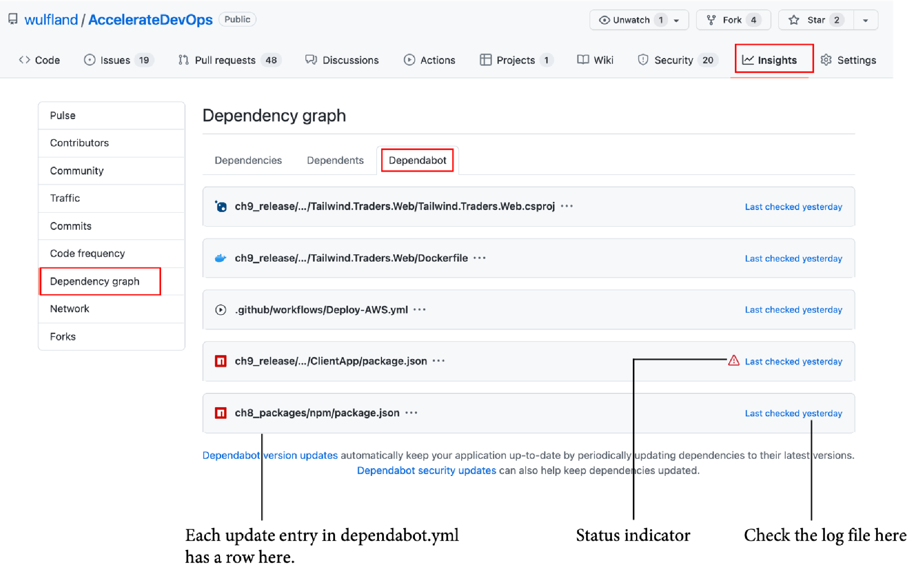The width and height of the screenshot is (924, 580).
Task: Select Dependency graph in the sidebar
Action: (x=111, y=281)
